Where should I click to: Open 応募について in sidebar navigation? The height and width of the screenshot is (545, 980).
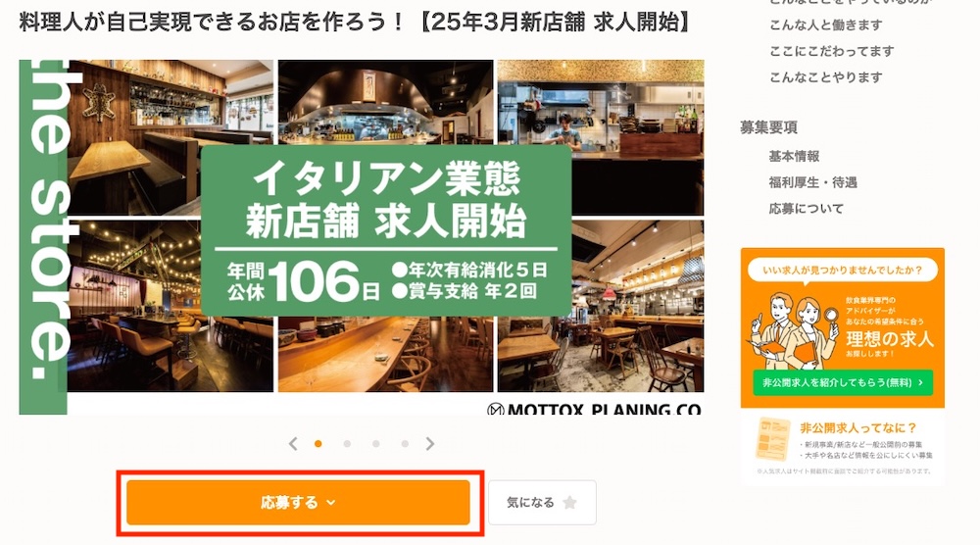coord(807,209)
